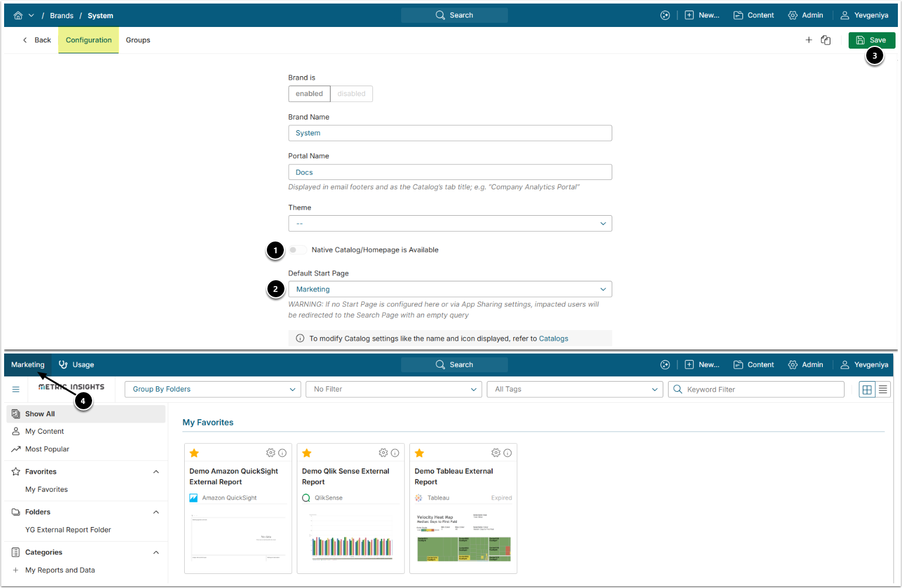Click New... in the top configuration bar
Viewport: 902px width, 588px height.
tap(702, 15)
